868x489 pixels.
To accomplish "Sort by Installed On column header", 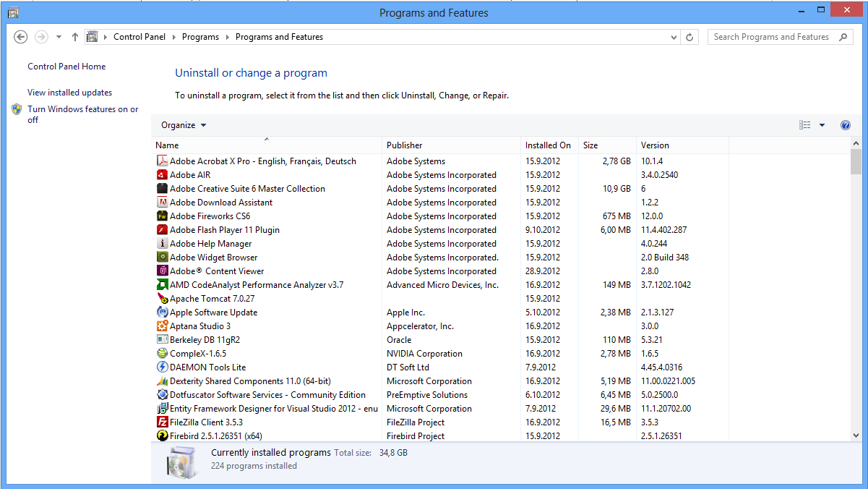I will click(548, 145).
